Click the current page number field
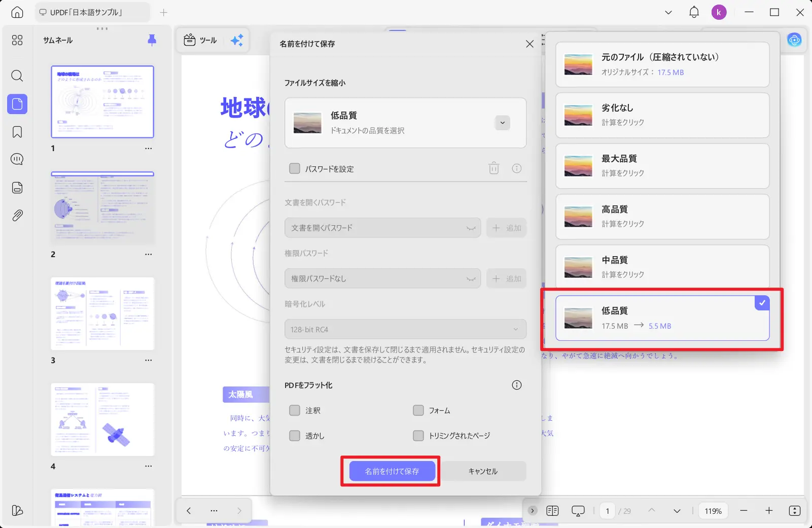Image resolution: width=812 pixels, height=528 pixels. [x=608, y=511]
